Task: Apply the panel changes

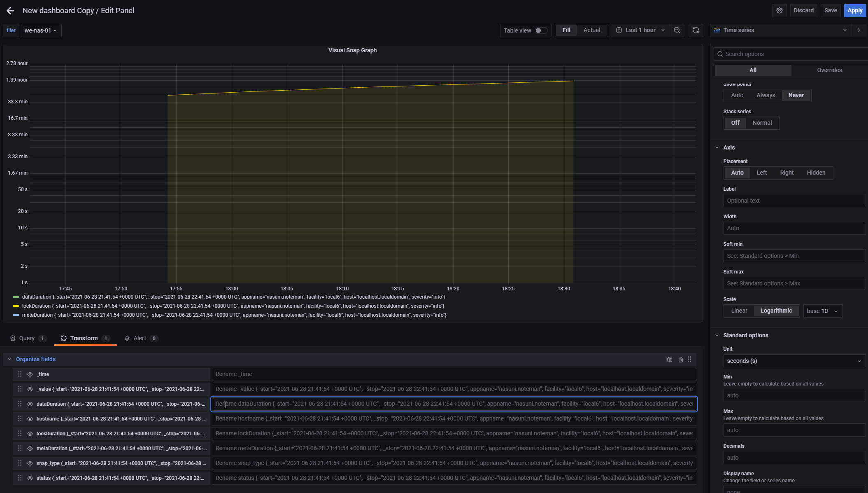Action: pyautogui.click(x=854, y=10)
